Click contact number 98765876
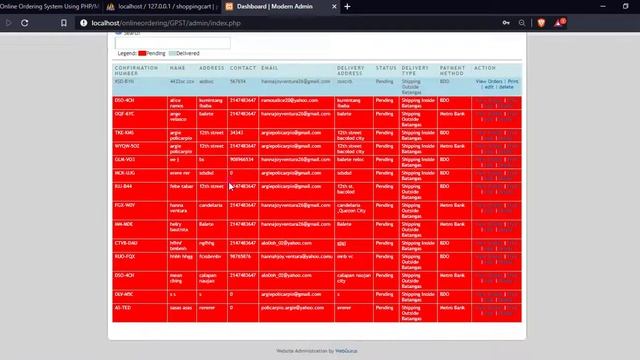The height and width of the screenshot is (360, 640). pos(240,257)
